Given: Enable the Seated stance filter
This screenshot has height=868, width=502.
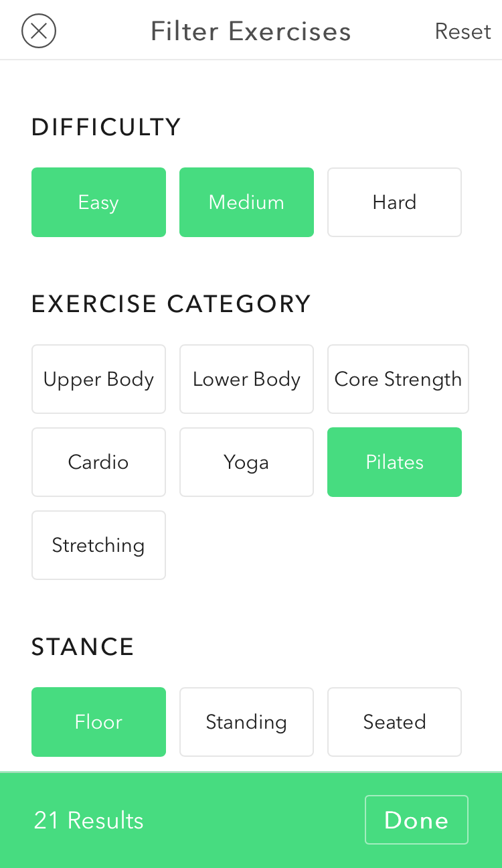Looking at the screenshot, I should click(394, 722).
